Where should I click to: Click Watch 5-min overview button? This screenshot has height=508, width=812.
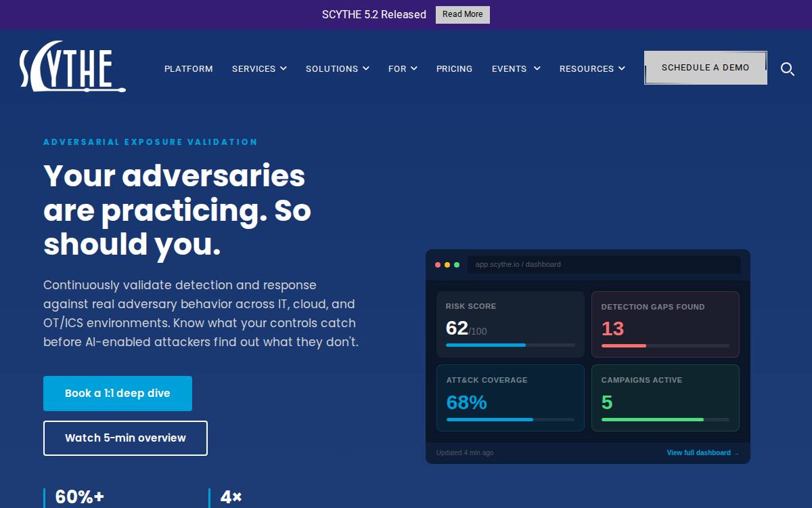point(125,438)
